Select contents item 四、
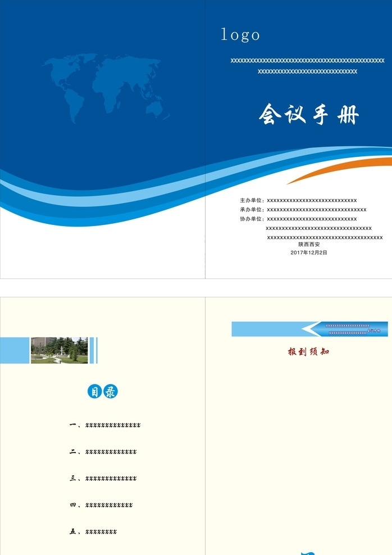The width and height of the screenshot is (392, 555). click(101, 505)
